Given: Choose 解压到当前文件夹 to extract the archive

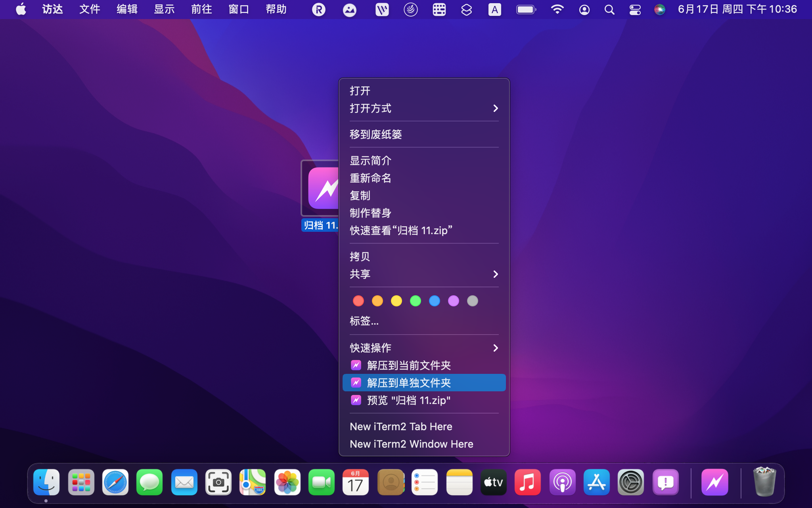Looking at the screenshot, I should (x=408, y=365).
